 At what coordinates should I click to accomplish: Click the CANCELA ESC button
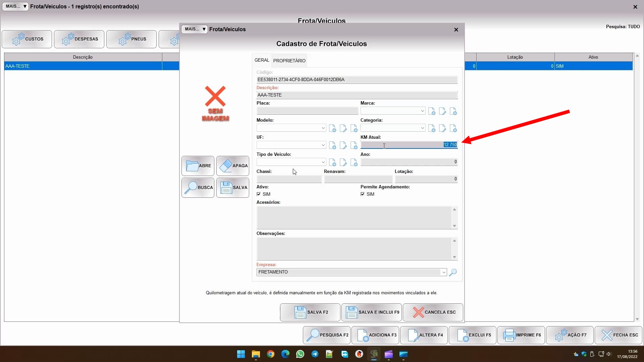[x=433, y=312]
